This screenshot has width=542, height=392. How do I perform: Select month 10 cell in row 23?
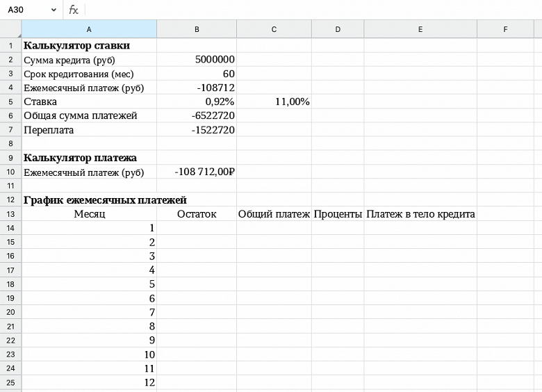coord(89,354)
